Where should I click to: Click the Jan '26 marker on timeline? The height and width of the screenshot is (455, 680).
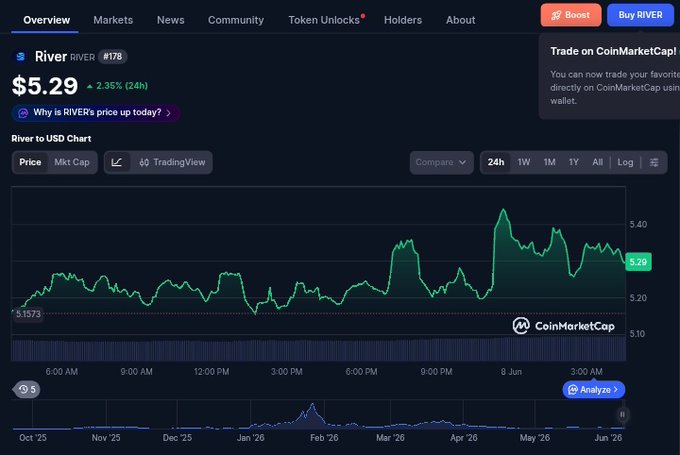pos(250,438)
